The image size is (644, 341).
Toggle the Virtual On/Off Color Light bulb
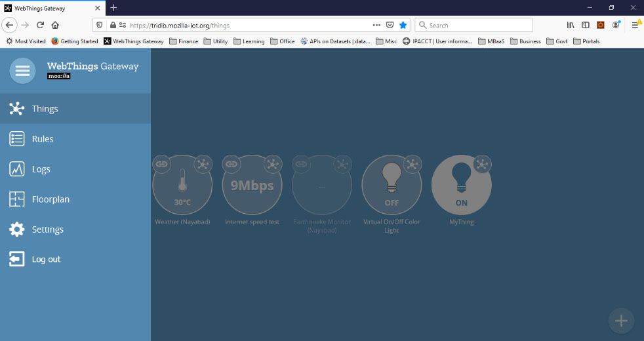(x=392, y=185)
